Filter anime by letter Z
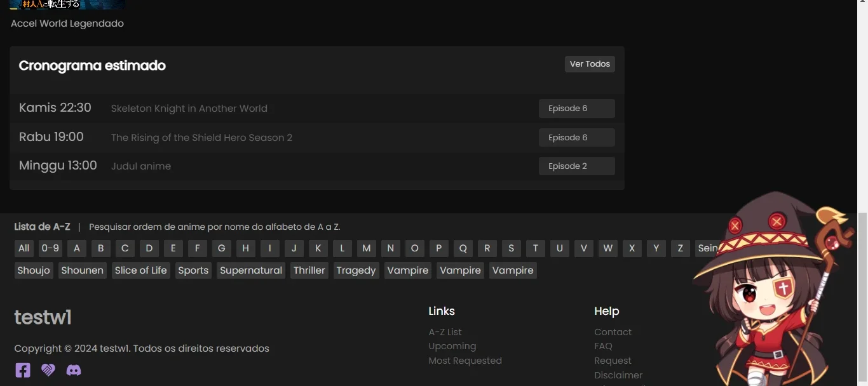This screenshot has height=386, width=868. (x=680, y=248)
